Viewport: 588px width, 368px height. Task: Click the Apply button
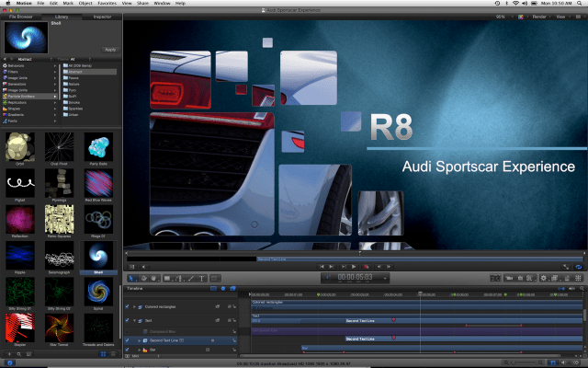point(109,49)
